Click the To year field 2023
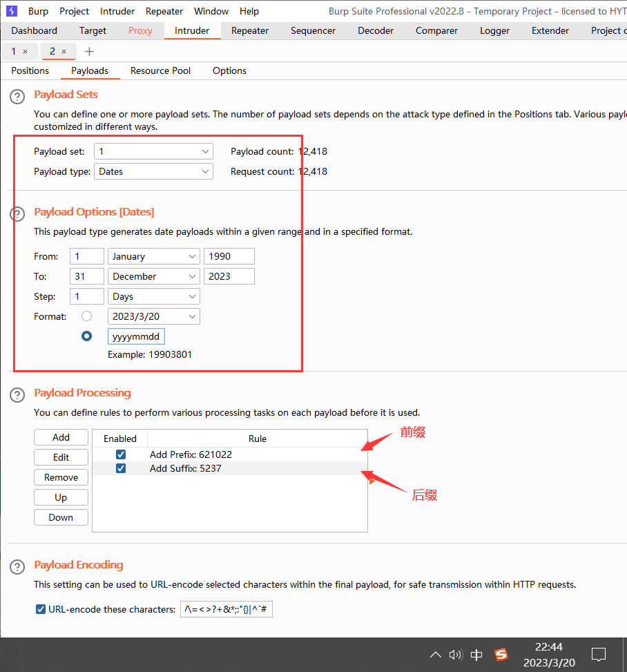 [229, 276]
